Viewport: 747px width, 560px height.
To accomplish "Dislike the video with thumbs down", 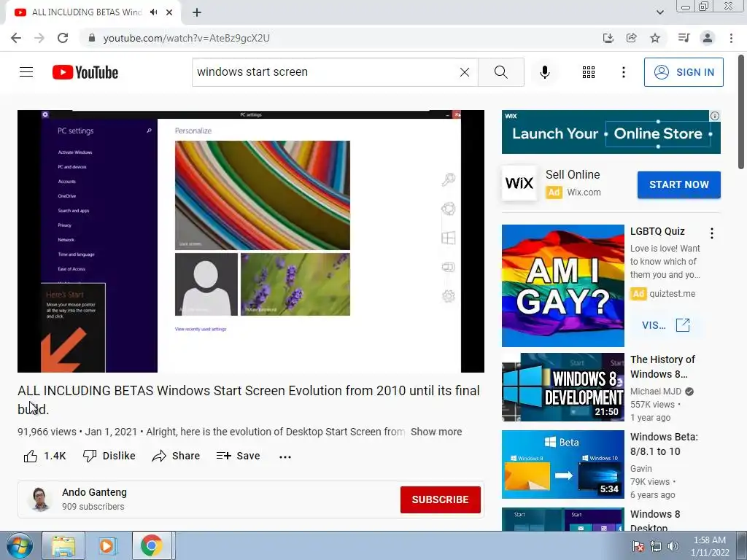I will tap(109, 456).
